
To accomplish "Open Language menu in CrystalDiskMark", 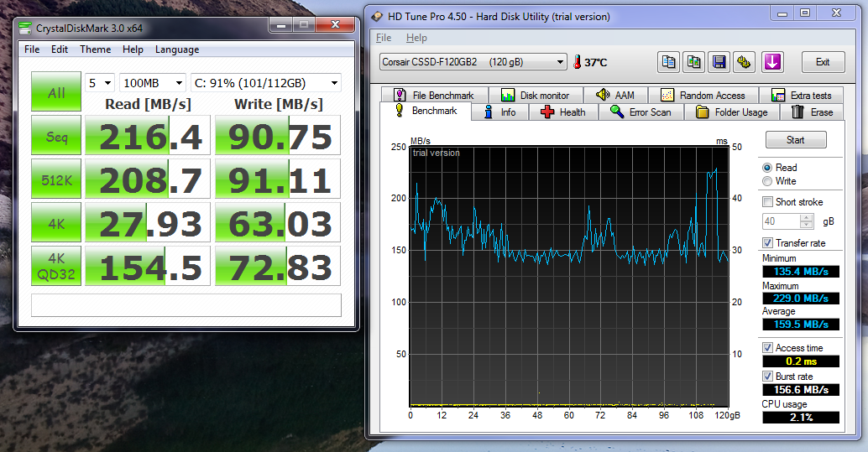I will point(177,49).
